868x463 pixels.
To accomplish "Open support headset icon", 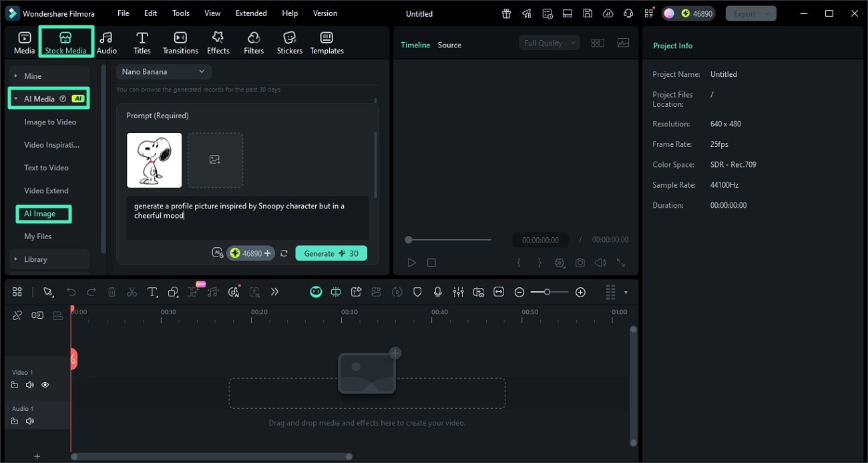I will [x=628, y=13].
